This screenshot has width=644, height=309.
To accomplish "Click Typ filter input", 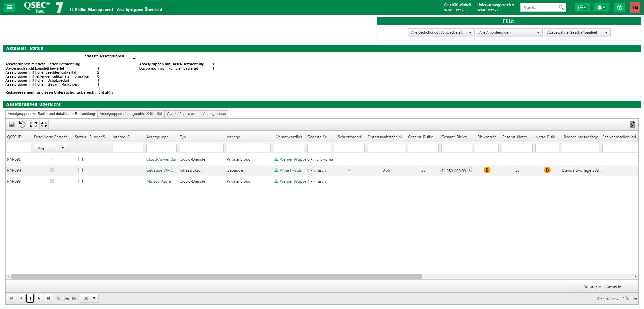I will 202,148.
